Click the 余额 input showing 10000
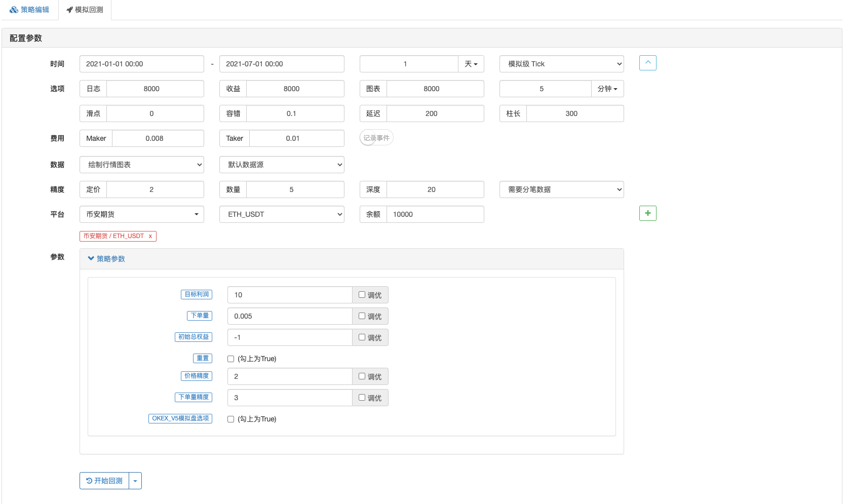This screenshot has height=504, width=847. [435, 214]
